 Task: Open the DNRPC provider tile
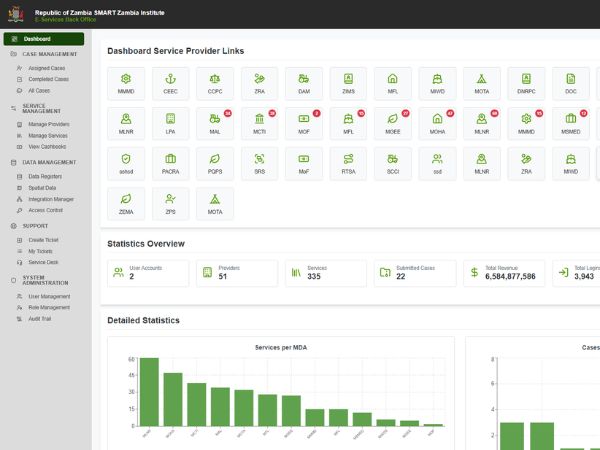point(526,84)
